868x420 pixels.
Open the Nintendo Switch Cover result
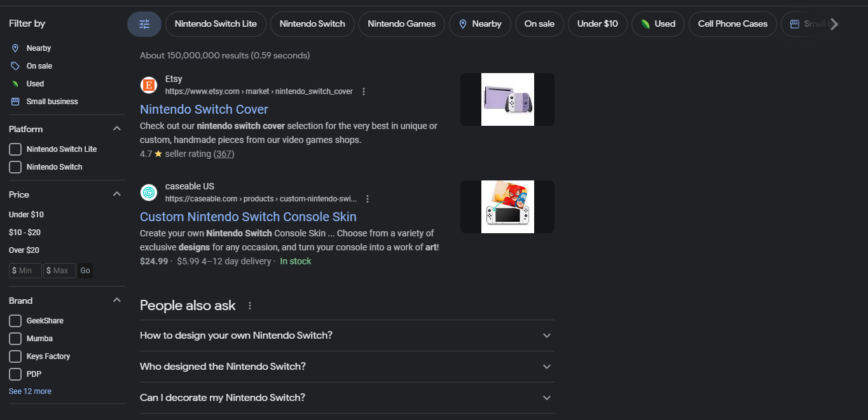[x=204, y=109]
